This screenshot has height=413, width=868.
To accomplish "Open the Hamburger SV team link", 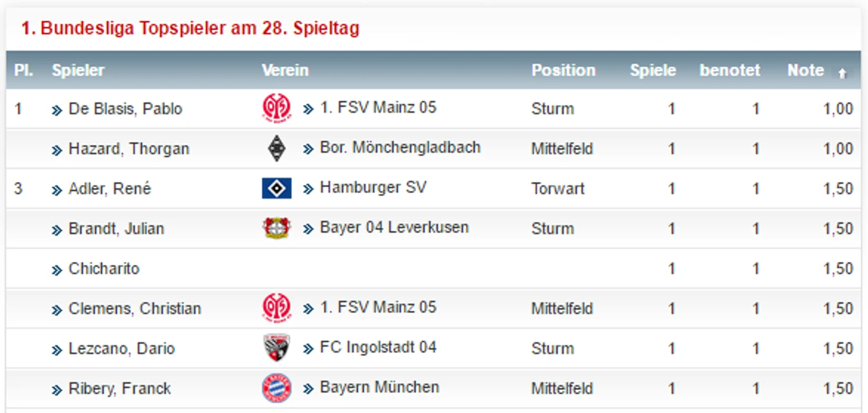I will [373, 187].
